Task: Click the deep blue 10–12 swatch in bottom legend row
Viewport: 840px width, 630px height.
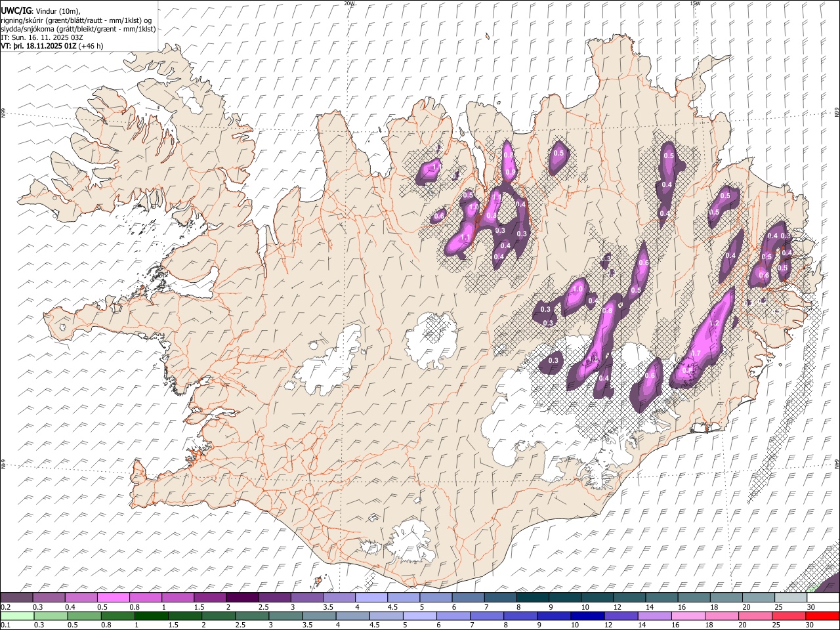Action: (x=587, y=616)
